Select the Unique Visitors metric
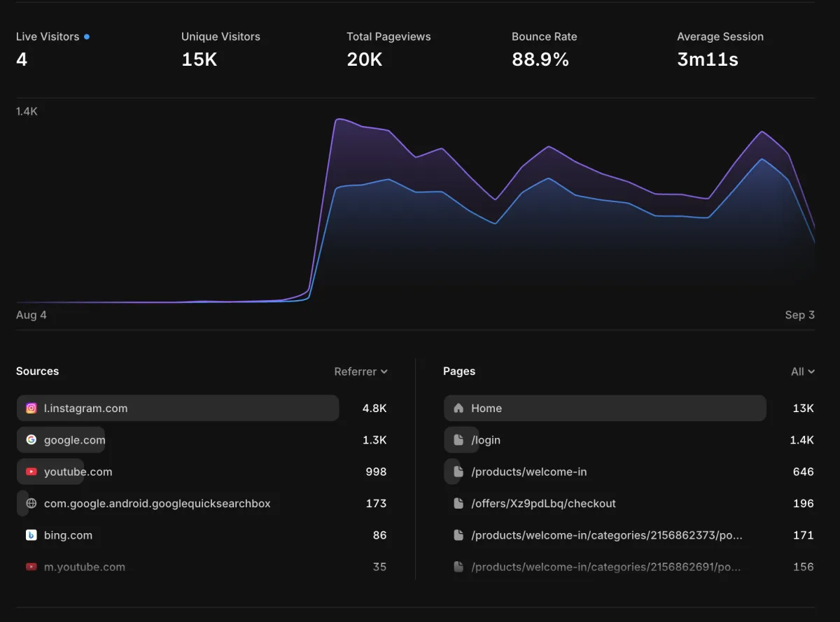 (220, 49)
